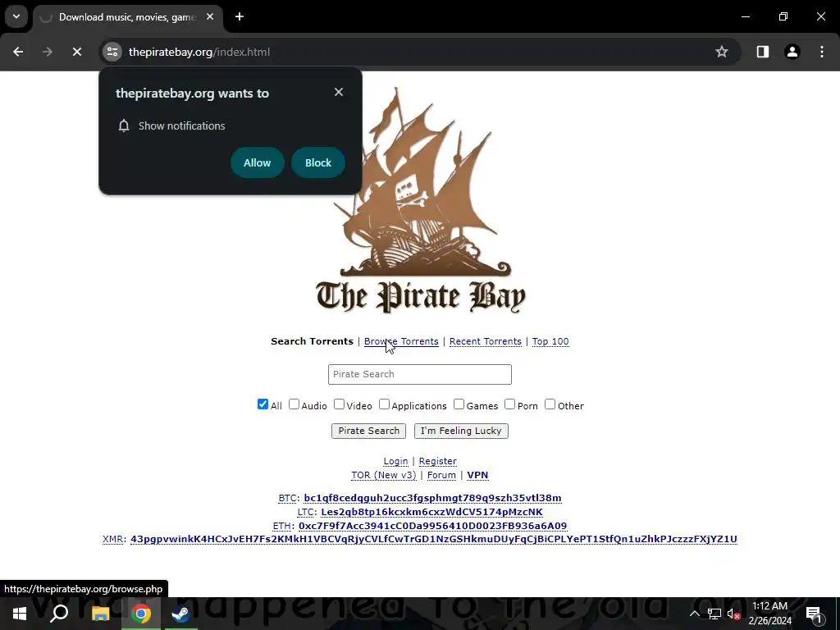Open the browser side panel
The width and height of the screenshot is (840, 630).
coord(763,52)
